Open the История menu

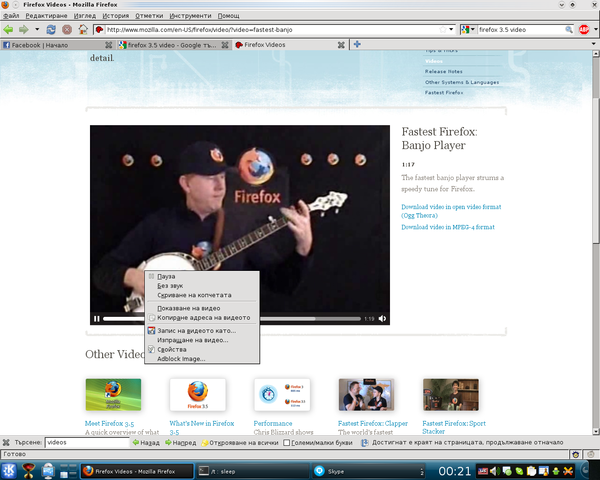(x=116, y=16)
